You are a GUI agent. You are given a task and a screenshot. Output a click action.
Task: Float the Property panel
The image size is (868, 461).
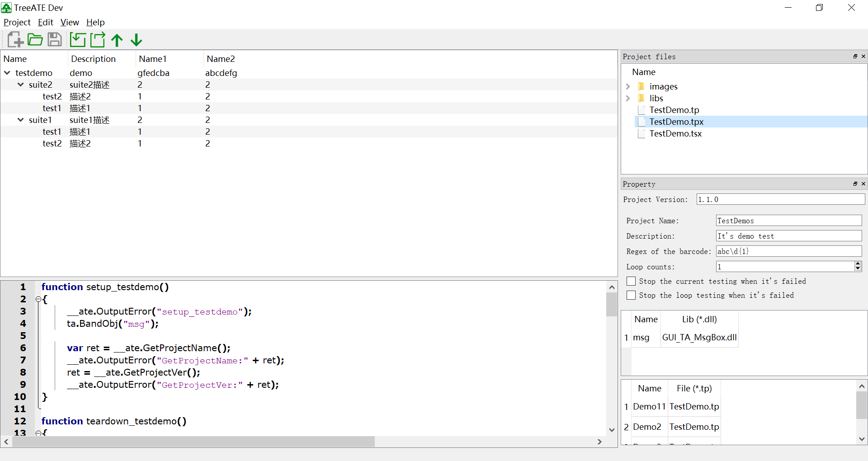coord(855,184)
